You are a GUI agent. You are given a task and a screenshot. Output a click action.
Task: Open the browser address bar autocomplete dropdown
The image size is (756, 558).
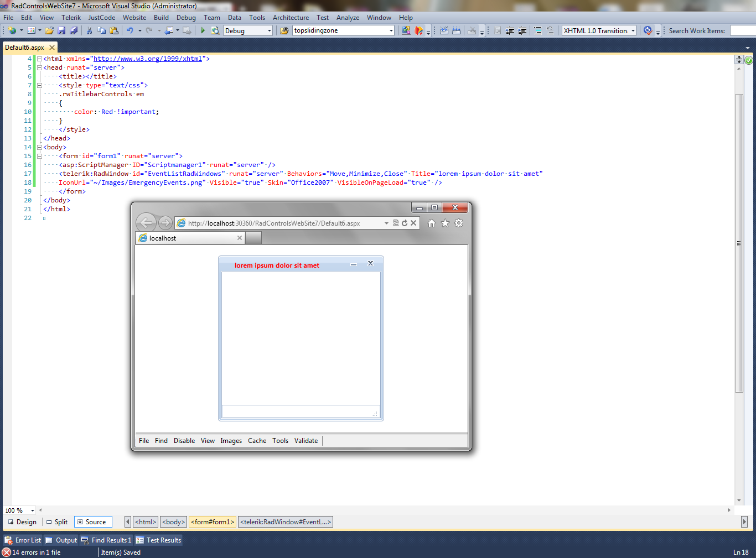pyautogui.click(x=386, y=223)
